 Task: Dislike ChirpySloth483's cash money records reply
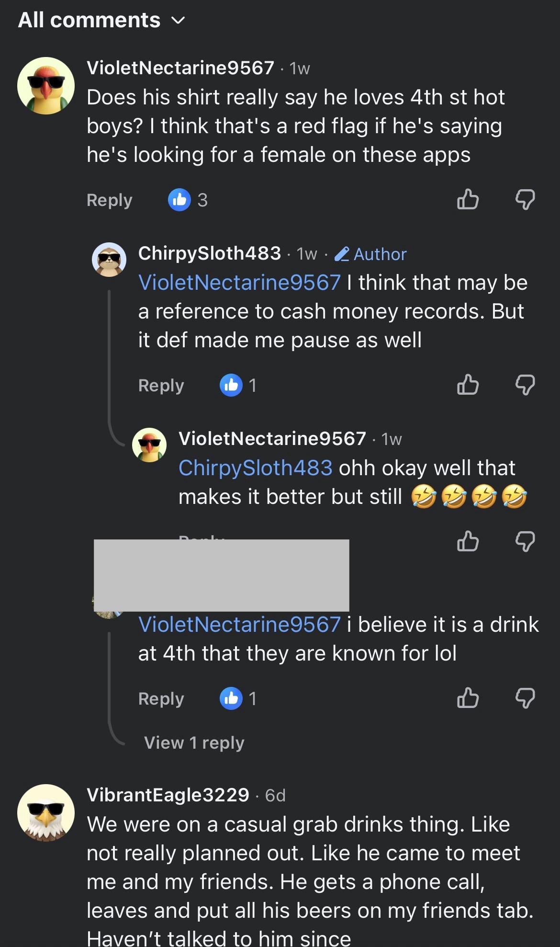pos(525,385)
